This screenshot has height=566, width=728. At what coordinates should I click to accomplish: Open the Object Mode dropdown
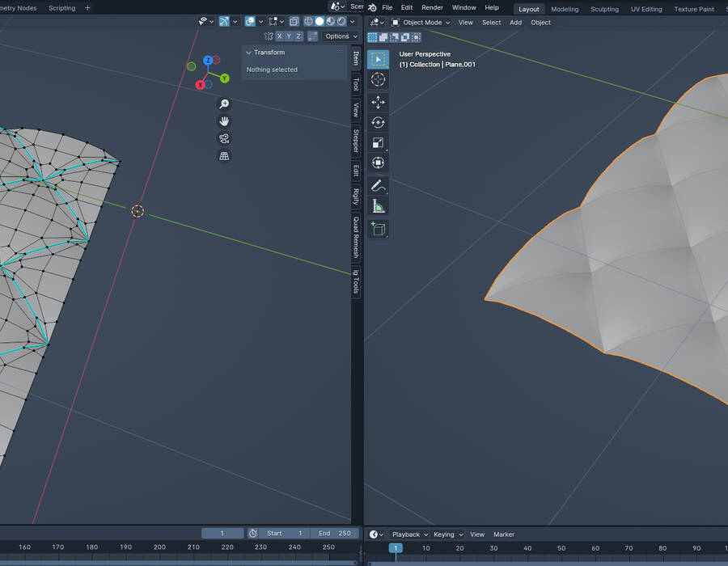(421, 23)
